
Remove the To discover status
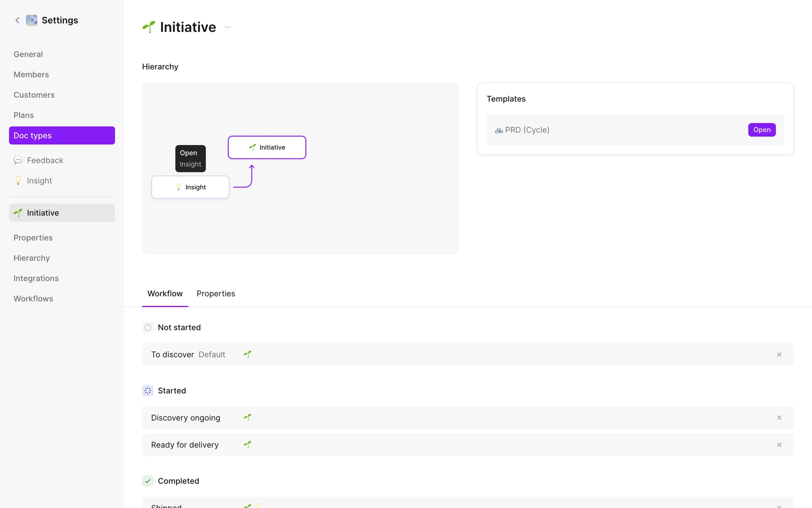pyautogui.click(x=779, y=355)
